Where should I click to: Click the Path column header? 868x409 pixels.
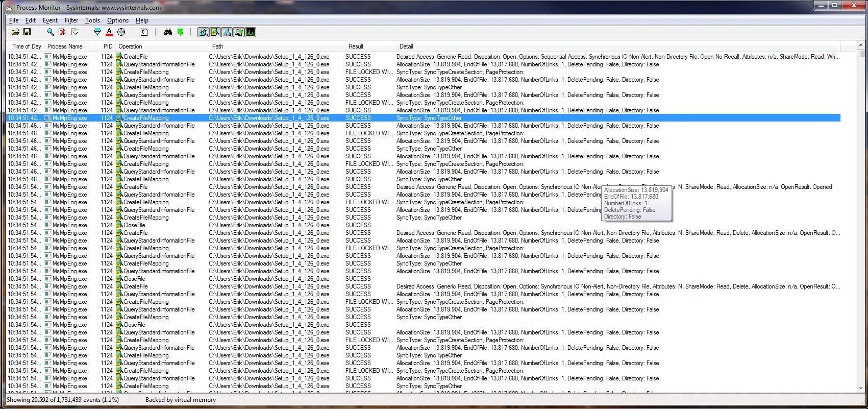[276, 46]
